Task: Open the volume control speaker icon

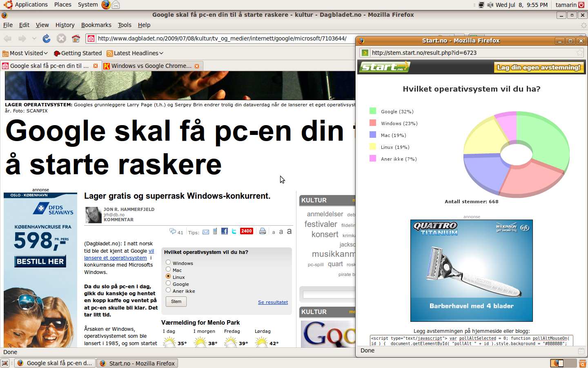Action: point(490,5)
